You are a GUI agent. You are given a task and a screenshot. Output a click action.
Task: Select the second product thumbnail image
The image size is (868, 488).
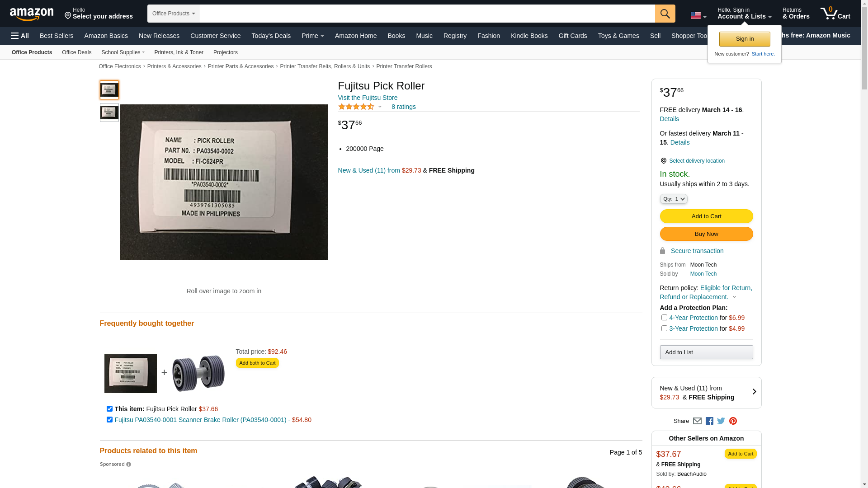(109, 113)
